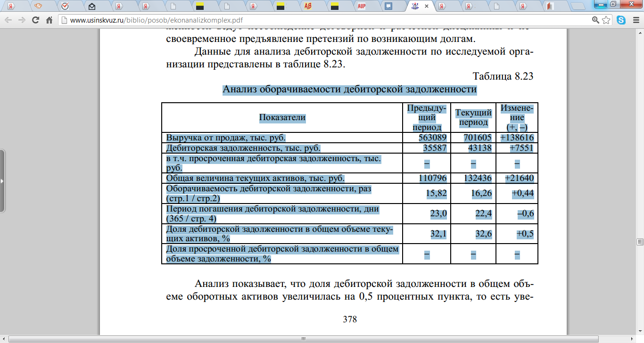Open the zoom magnifier icon in address bar

[596, 20]
